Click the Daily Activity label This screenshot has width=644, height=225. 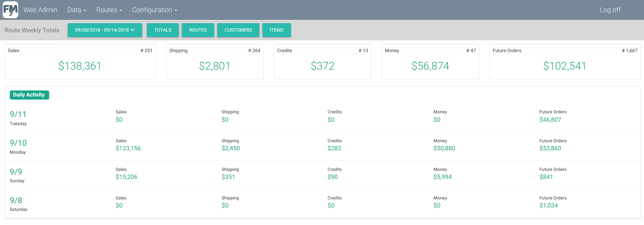pyautogui.click(x=29, y=95)
